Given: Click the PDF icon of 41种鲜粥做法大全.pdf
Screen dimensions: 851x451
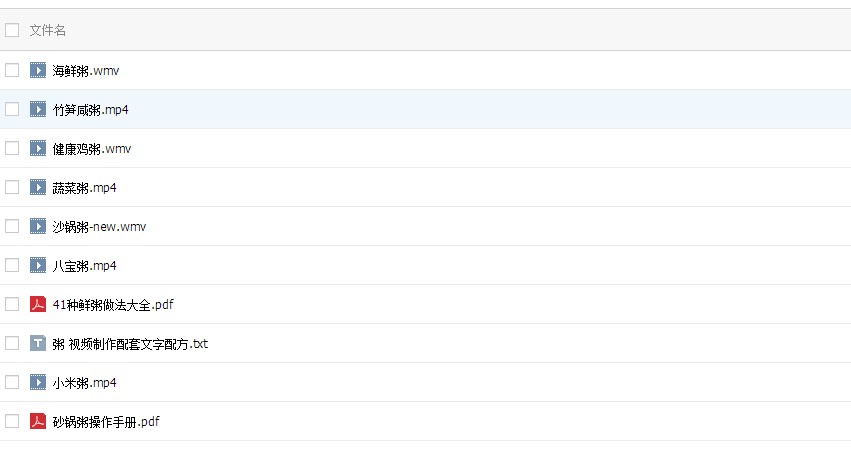Looking at the screenshot, I should [37, 304].
